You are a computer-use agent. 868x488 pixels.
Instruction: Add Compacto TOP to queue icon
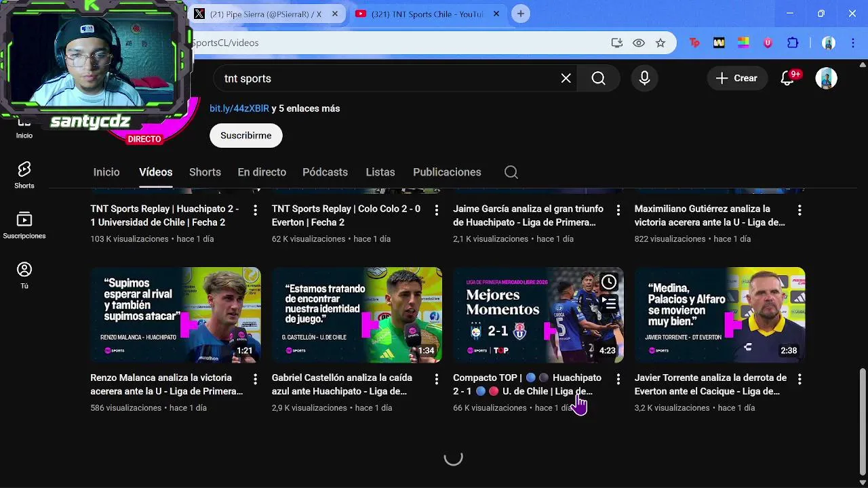(609, 304)
